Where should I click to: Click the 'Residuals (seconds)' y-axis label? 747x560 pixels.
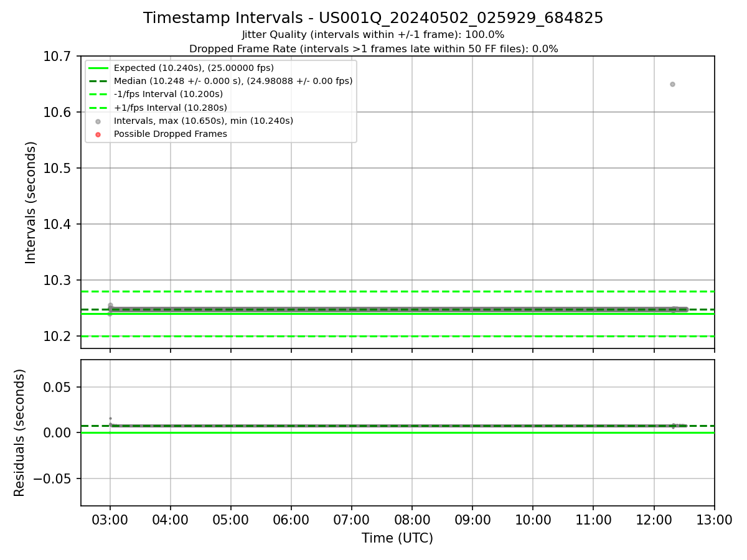point(20,432)
